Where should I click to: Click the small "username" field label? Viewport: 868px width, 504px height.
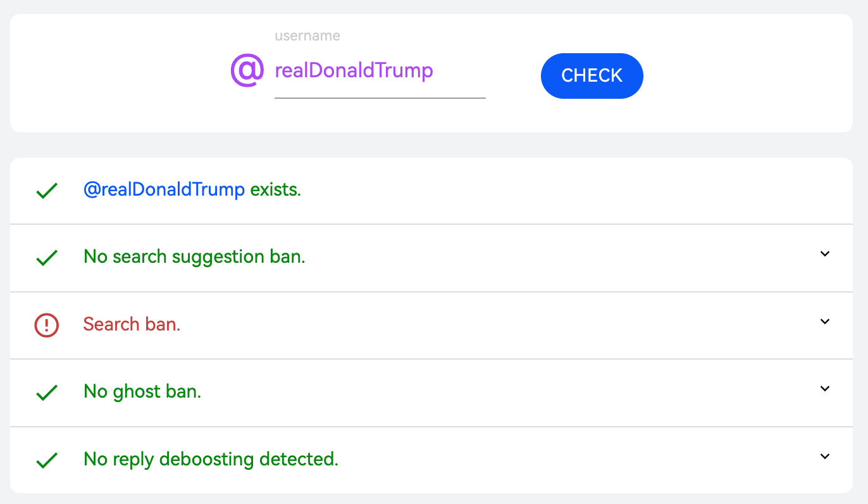(x=307, y=36)
